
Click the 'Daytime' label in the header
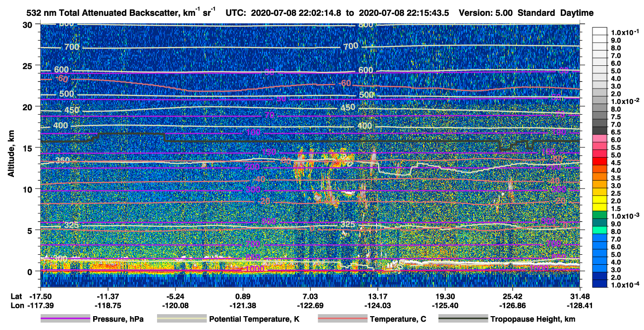(x=577, y=13)
